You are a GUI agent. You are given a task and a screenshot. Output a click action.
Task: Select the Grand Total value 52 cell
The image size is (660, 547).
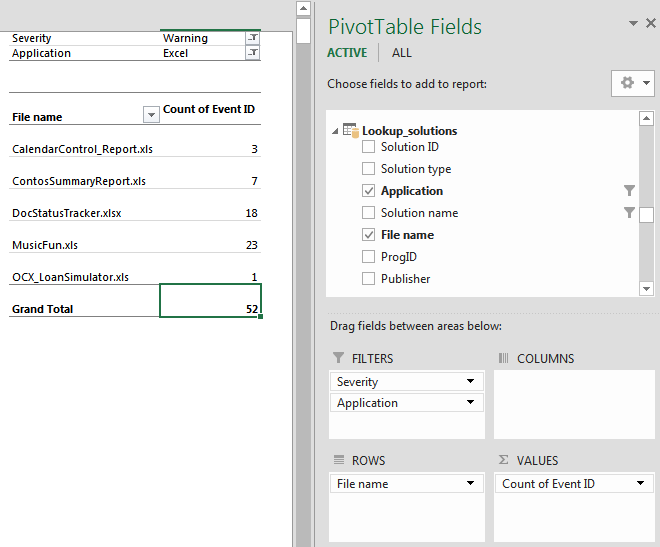click(210, 300)
